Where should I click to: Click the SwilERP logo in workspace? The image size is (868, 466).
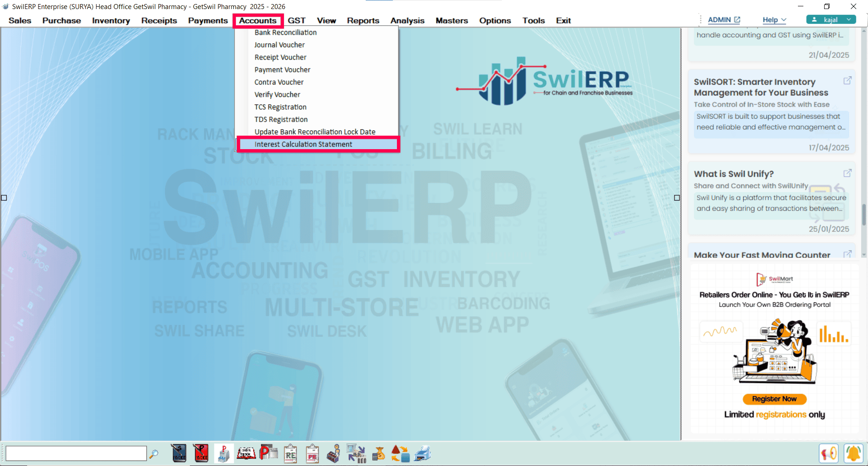[544, 81]
